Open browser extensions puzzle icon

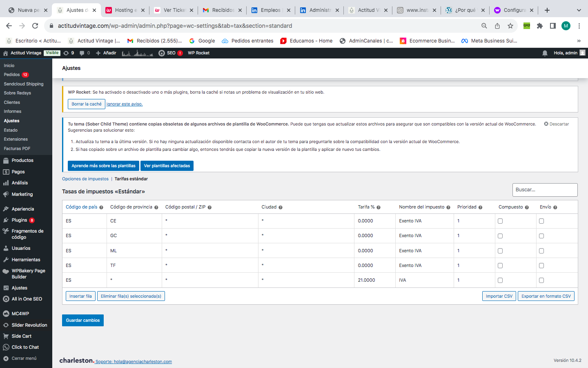[x=540, y=26]
